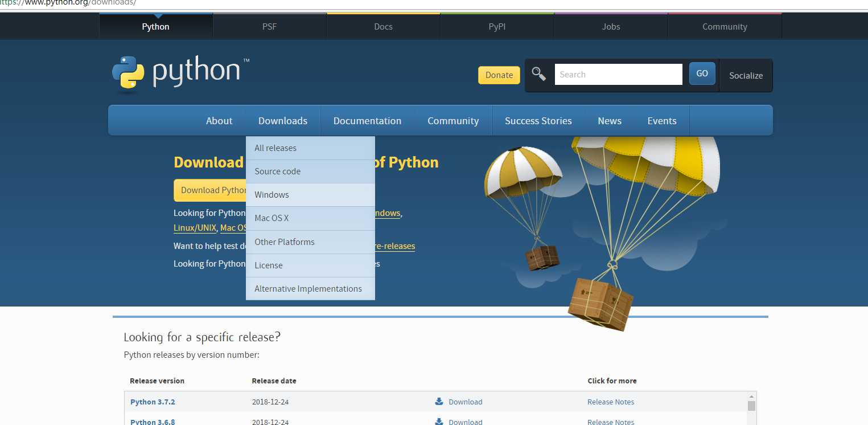Image resolution: width=868 pixels, height=425 pixels.
Task: Follow the Linux/UNIX link
Action: tap(195, 228)
